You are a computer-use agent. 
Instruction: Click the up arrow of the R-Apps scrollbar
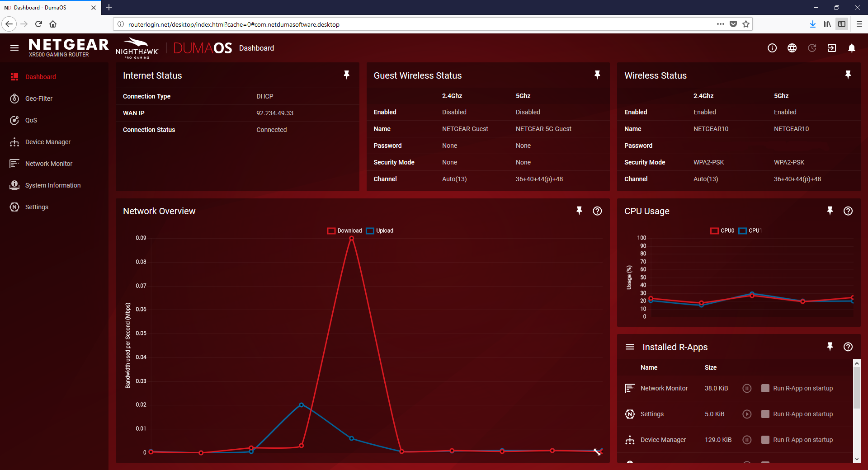857,363
